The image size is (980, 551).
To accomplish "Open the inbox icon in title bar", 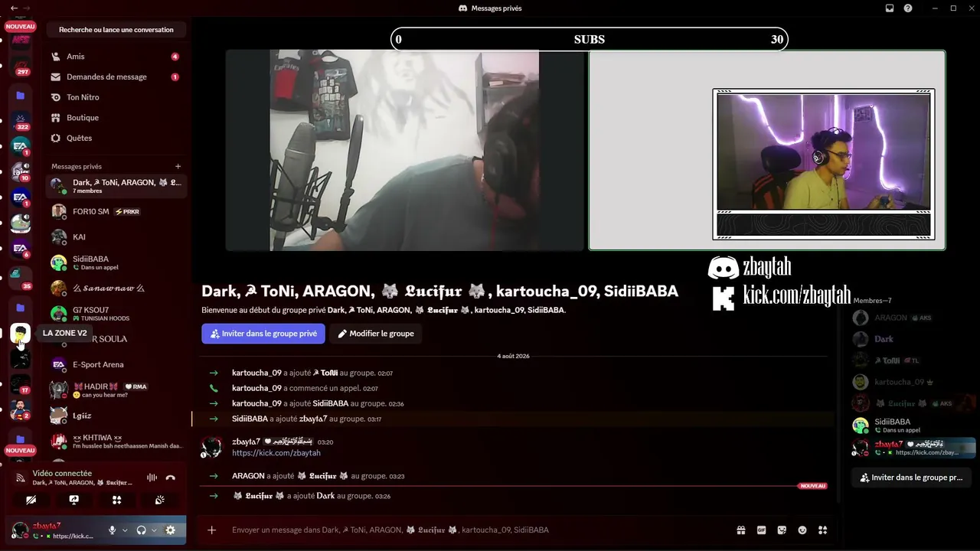I will pos(890,8).
